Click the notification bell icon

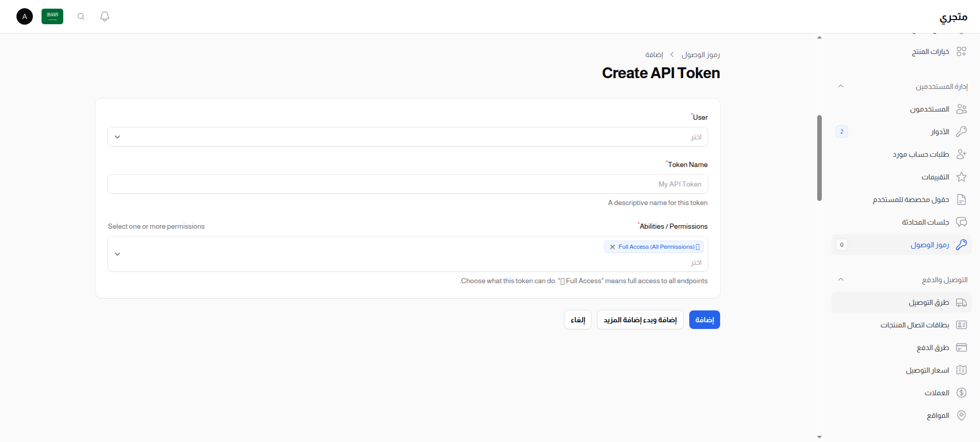pos(105,16)
